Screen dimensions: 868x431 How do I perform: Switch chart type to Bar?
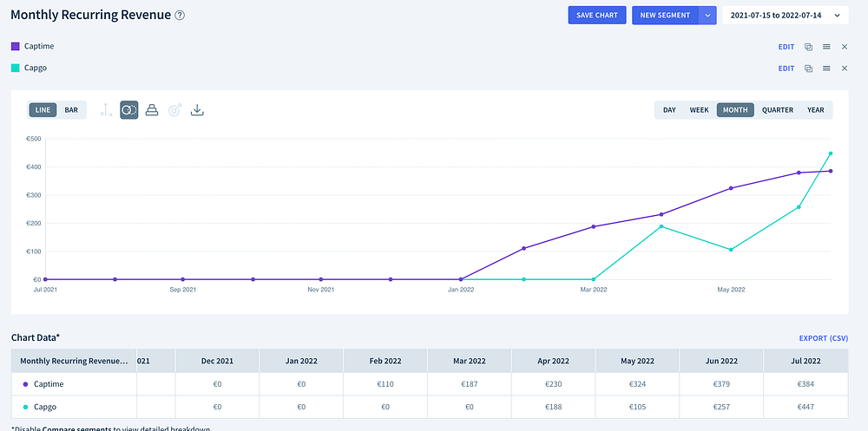[71, 110]
